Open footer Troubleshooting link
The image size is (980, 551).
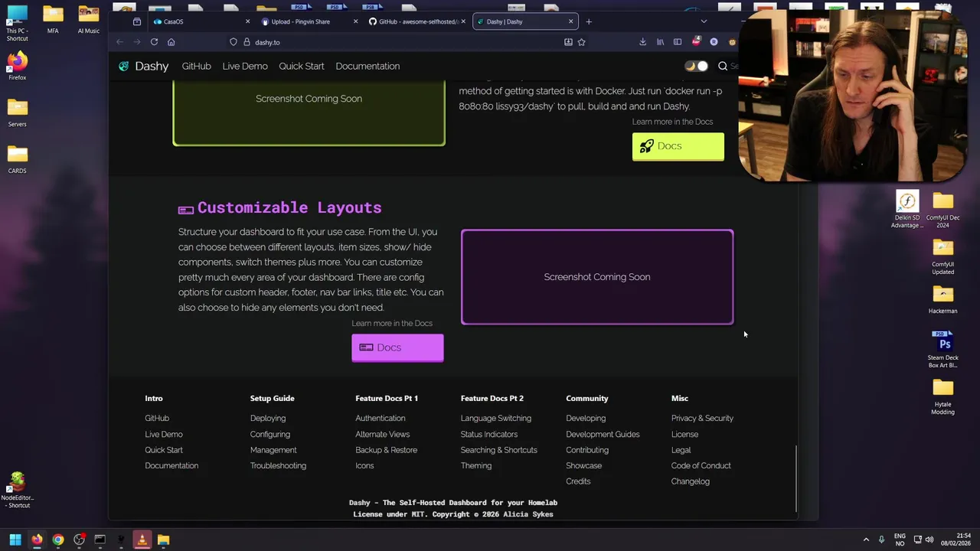coord(278,465)
